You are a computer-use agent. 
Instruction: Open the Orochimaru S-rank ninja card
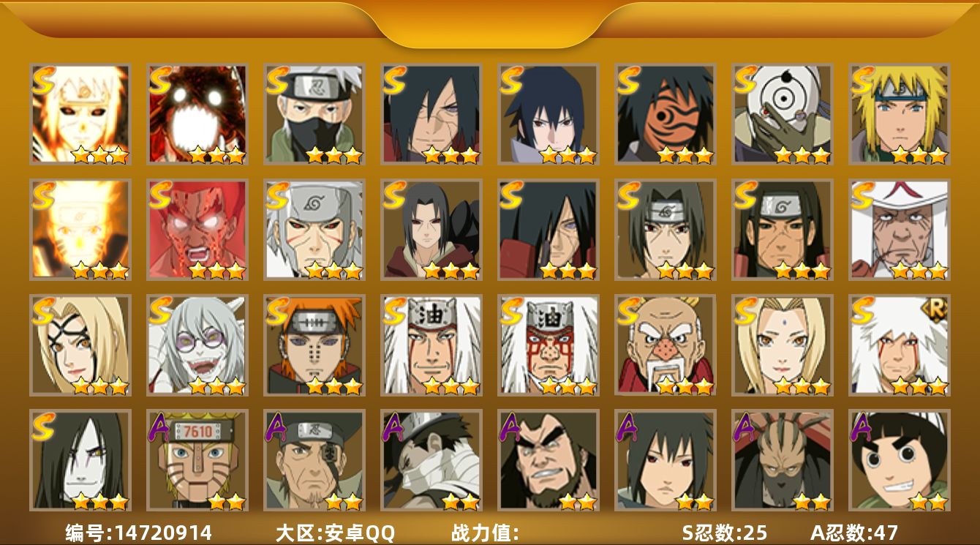[x=80, y=460]
